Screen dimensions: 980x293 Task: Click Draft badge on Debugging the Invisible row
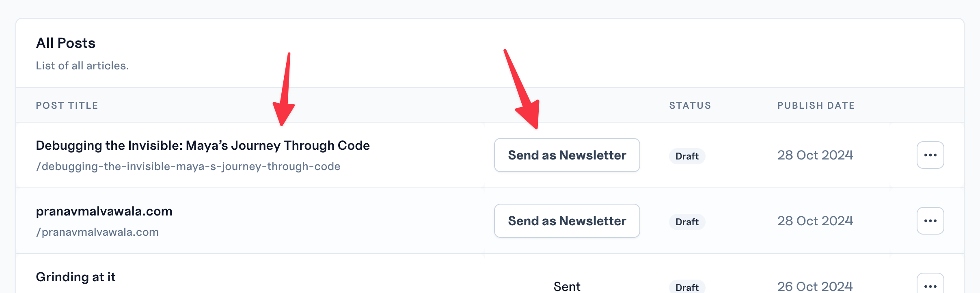click(x=687, y=156)
